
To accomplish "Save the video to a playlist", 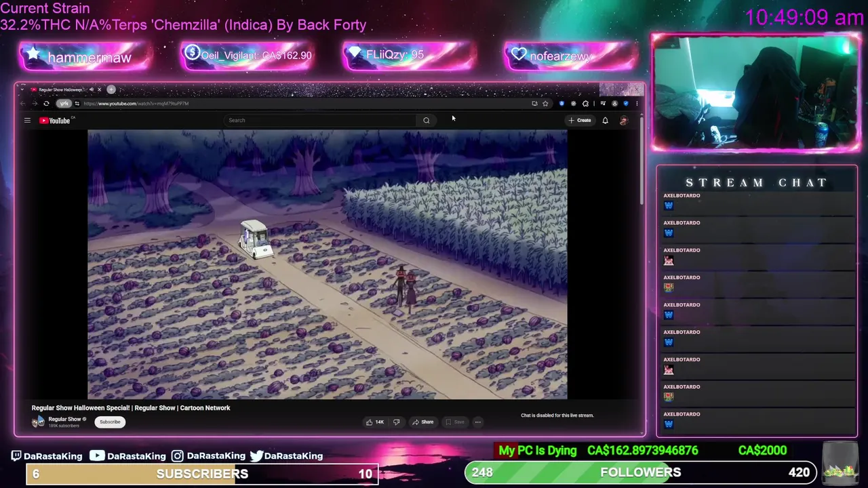I will 454,422.
